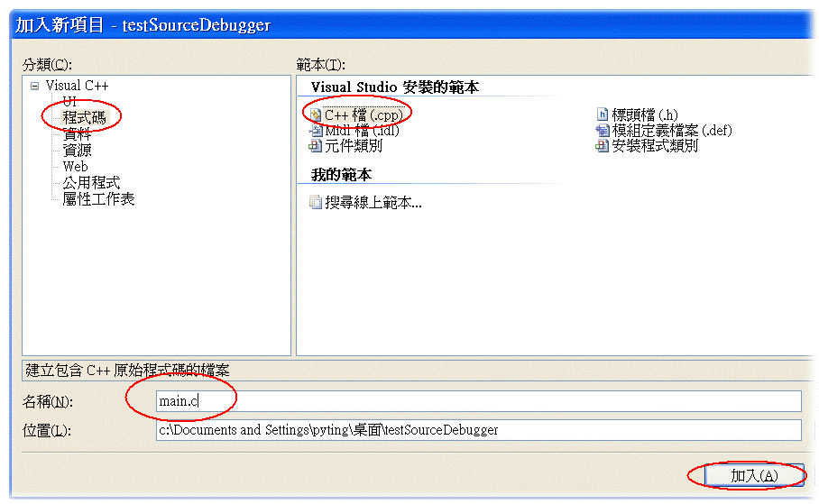Open 搜尋線上範本... link text
This screenshot has height=504, width=819.
click(373, 202)
